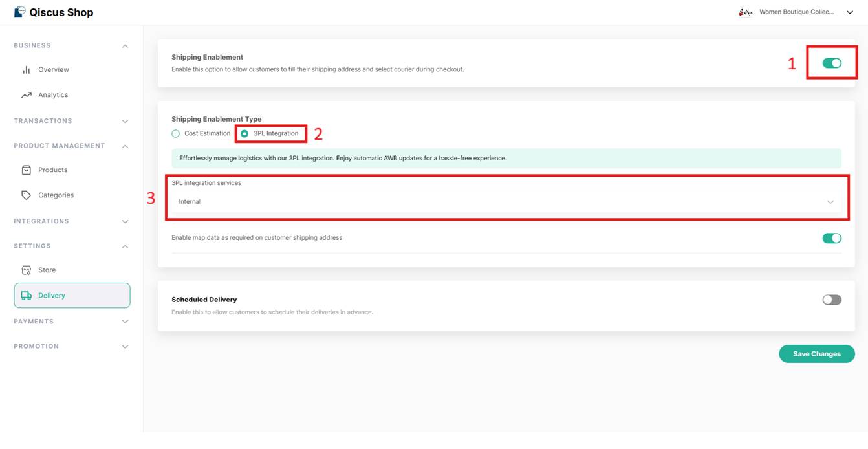Select the 3PL Integration radio button
The height and width of the screenshot is (449, 868).
(244, 133)
